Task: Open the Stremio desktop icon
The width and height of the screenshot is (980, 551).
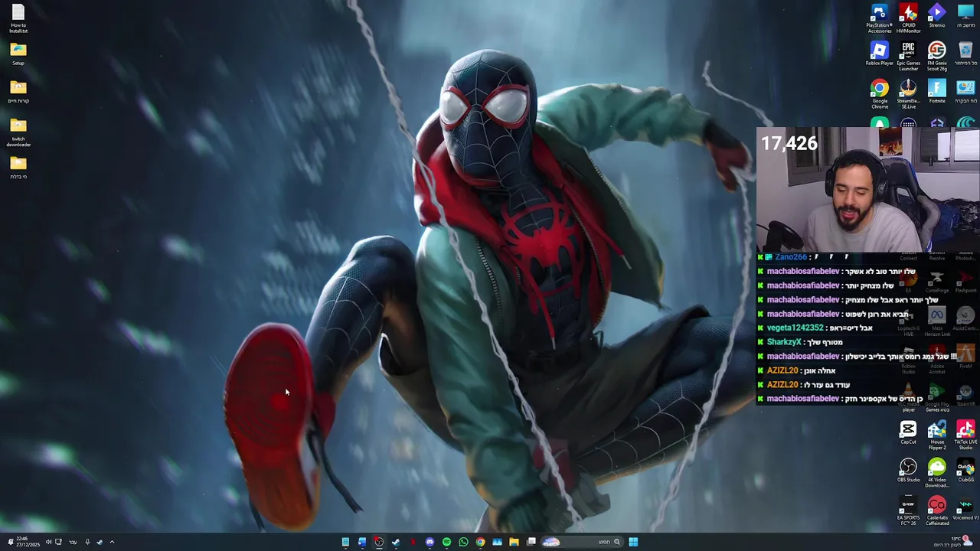Action: pyautogui.click(x=937, y=16)
